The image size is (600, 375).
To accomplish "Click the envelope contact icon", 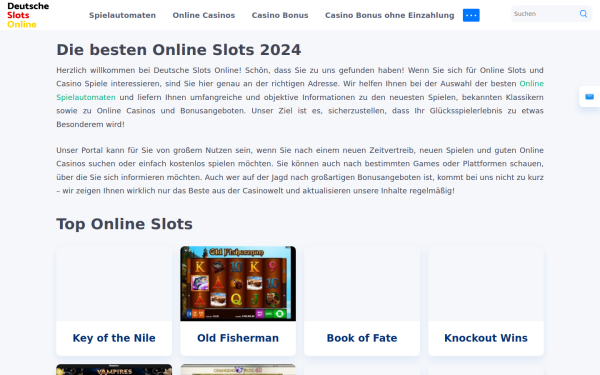I will coord(590,96).
